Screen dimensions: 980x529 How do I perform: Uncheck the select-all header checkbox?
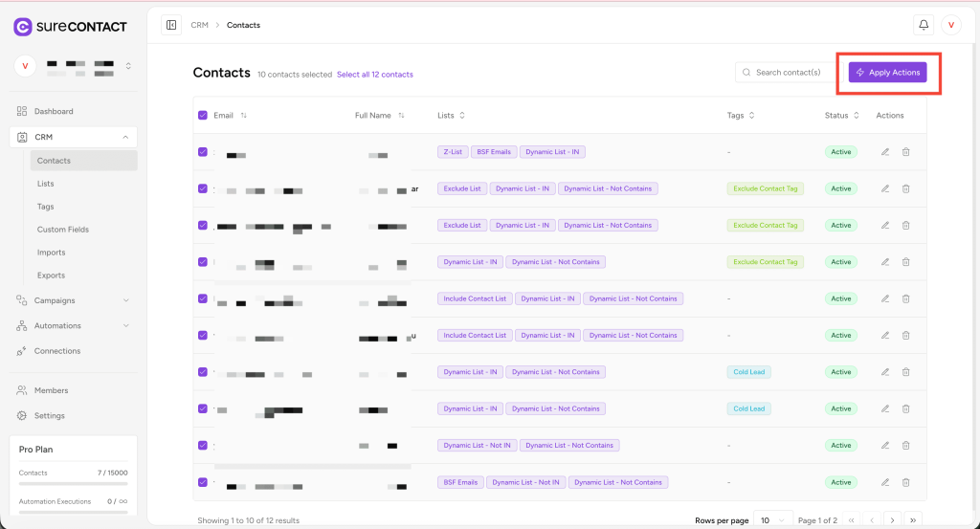pos(202,116)
